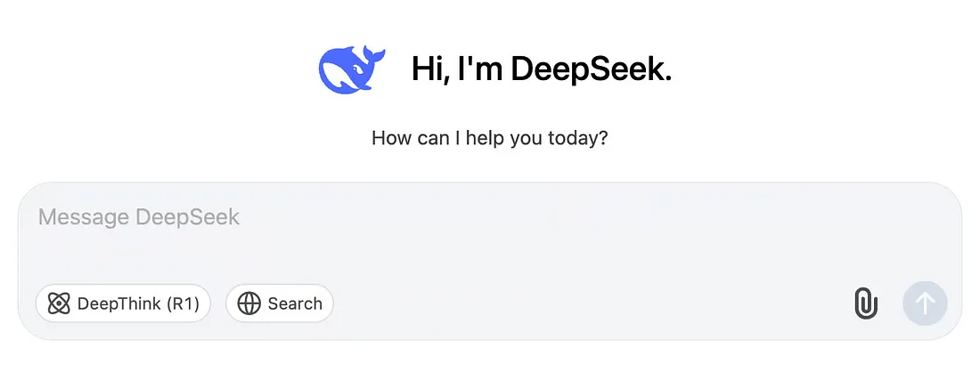Activate the R1 pill button
This screenshot has width=980, height=372.
(123, 303)
